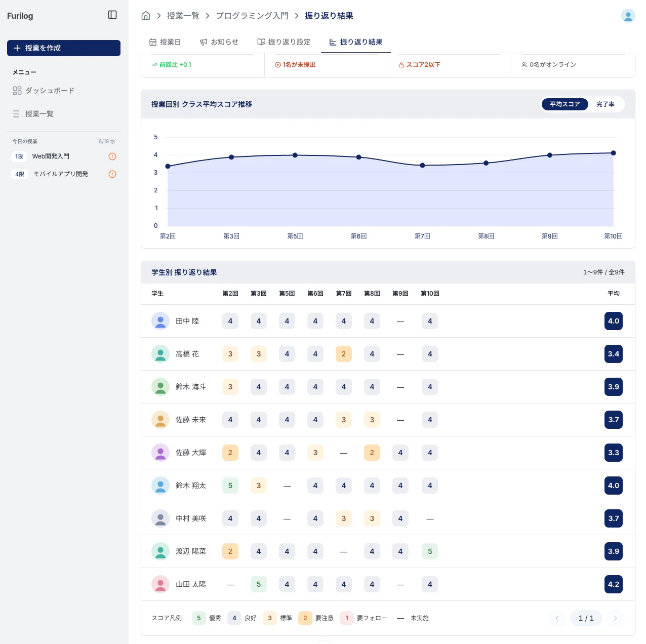Click the 第10回 data point on the chart
The width and height of the screenshot is (646, 644).
[613, 153]
